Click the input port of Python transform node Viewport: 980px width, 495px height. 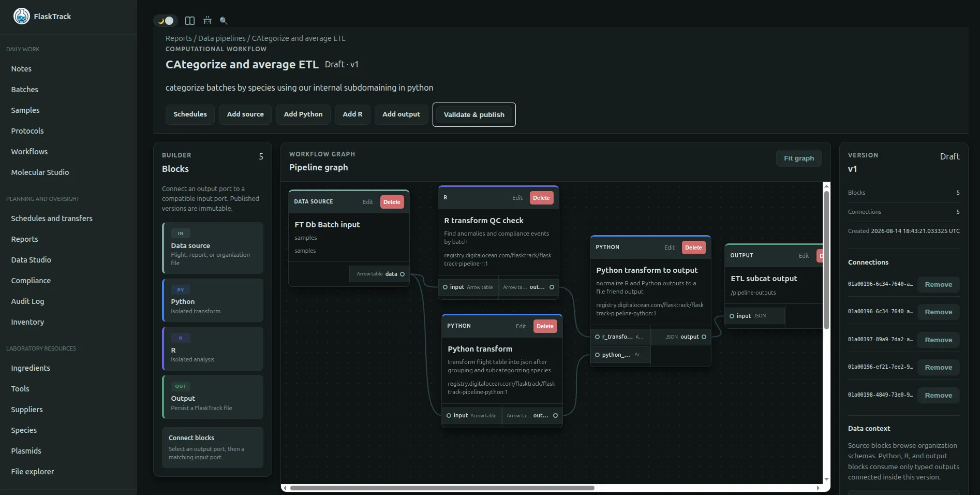(x=449, y=416)
